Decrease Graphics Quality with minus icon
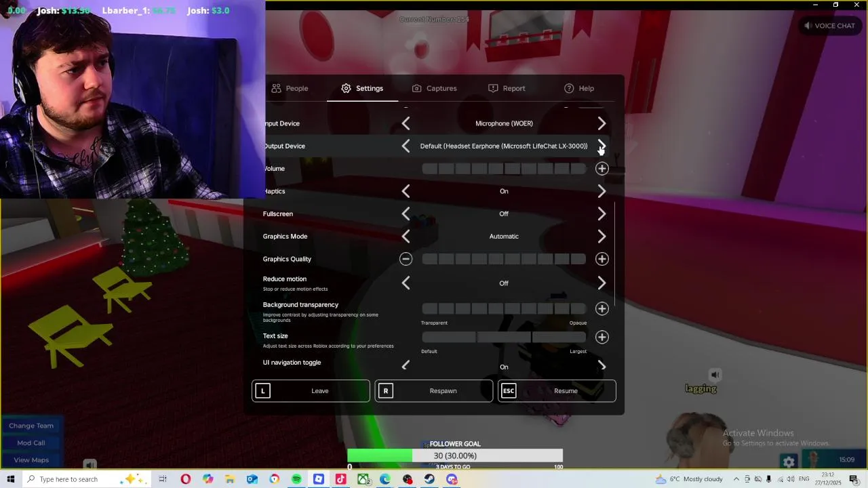Viewport: 868px width, 488px height. pos(406,259)
